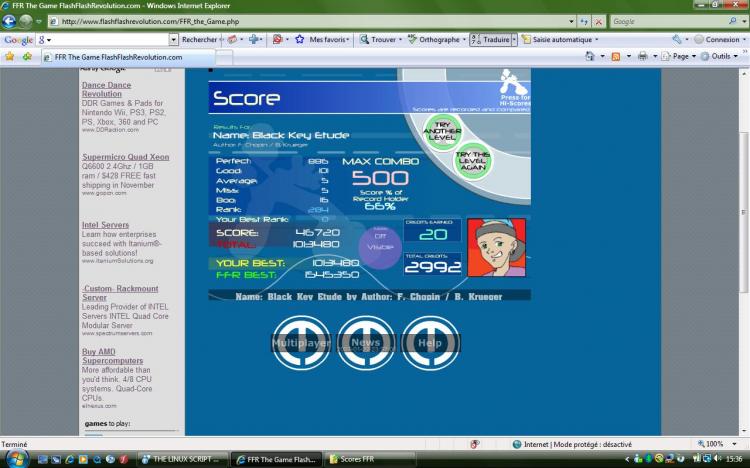Viewport: 750px width, 468px height.
Task: Click the FFR BEST score value 1545350
Action: click(x=332, y=275)
